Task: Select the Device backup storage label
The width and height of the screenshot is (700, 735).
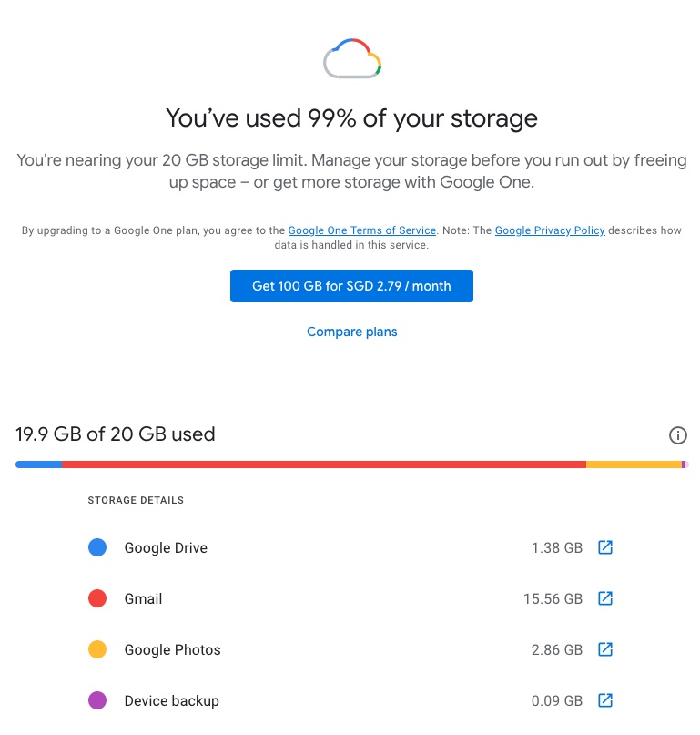Action: coord(171,701)
